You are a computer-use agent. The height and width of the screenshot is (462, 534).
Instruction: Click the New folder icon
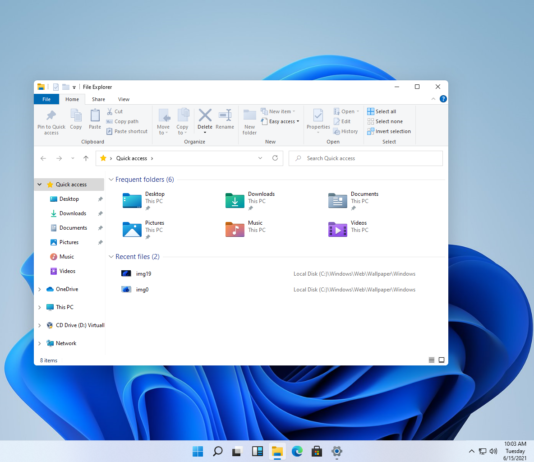point(250,115)
